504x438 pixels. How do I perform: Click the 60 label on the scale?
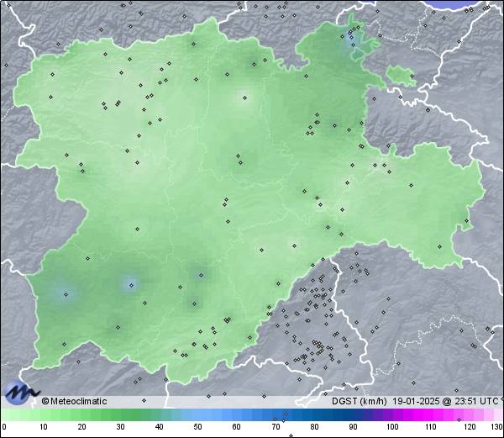[x=237, y=427]
